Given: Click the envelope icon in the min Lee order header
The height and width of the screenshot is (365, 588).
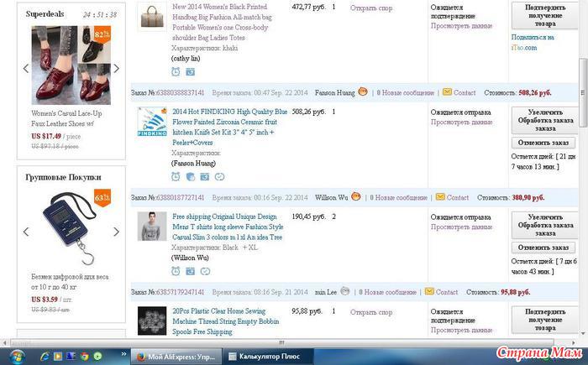Looking at the screenshot, I should tap(429, 291).
